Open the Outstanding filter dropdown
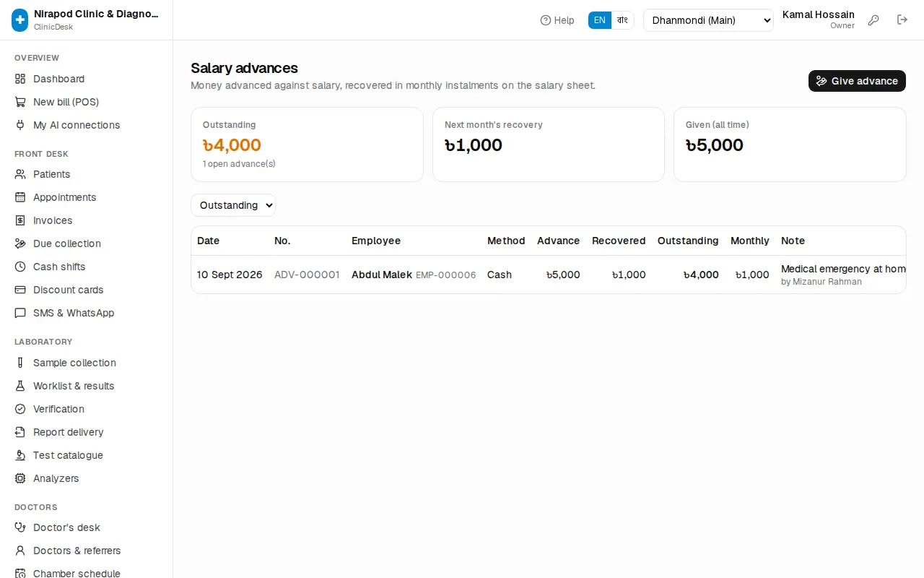The height and width of the screenshot is (578, 924). pos(233,205)
